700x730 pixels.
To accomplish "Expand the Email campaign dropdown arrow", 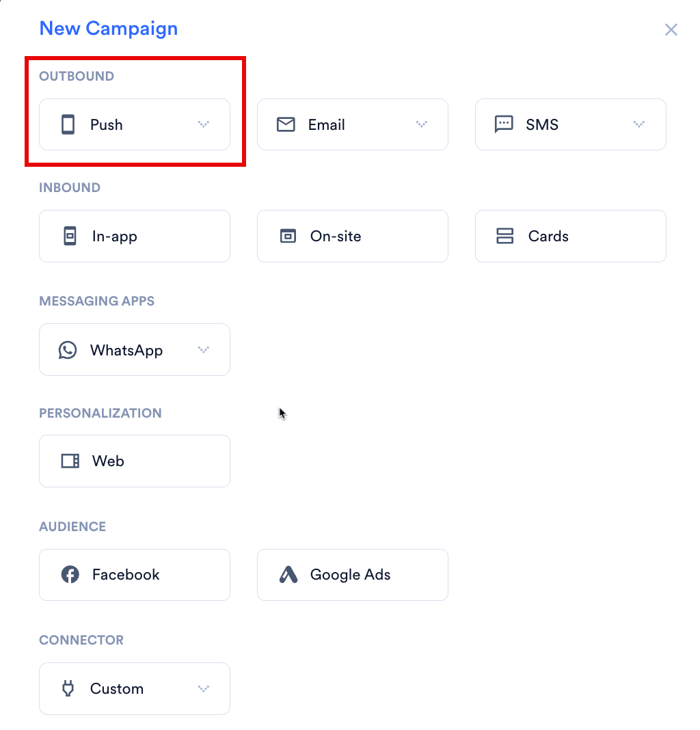I will pos(422,124).
